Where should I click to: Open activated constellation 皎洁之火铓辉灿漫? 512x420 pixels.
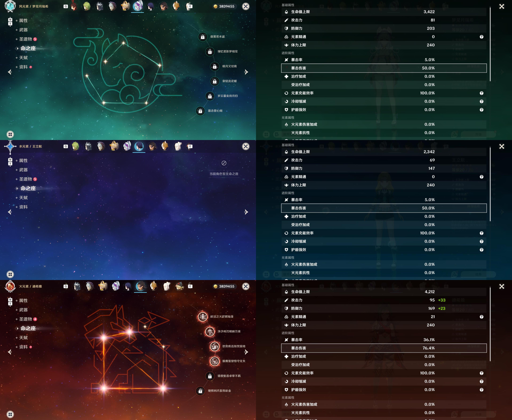click(x=203, y=316)
